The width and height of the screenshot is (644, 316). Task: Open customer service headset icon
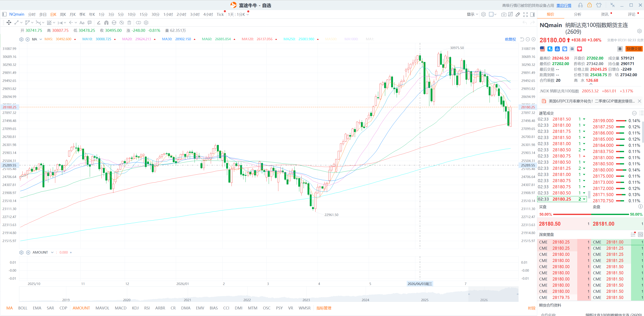click(x=580, y=5)
